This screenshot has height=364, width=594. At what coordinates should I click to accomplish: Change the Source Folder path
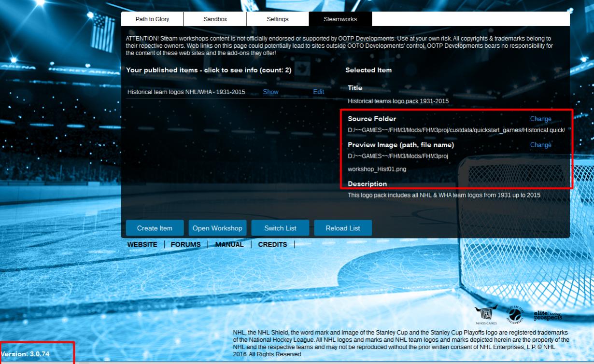point(540,119)
